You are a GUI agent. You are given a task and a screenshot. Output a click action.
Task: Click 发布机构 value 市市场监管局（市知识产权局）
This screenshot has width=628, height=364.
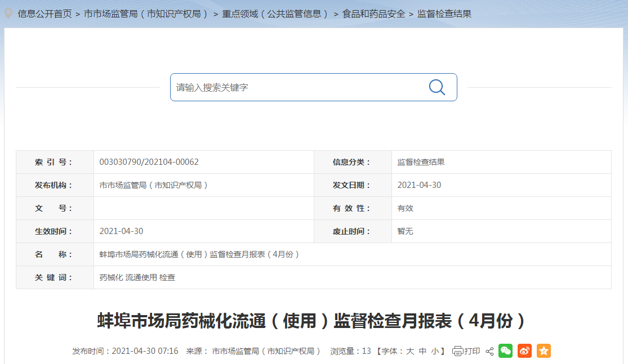(153, 185)
